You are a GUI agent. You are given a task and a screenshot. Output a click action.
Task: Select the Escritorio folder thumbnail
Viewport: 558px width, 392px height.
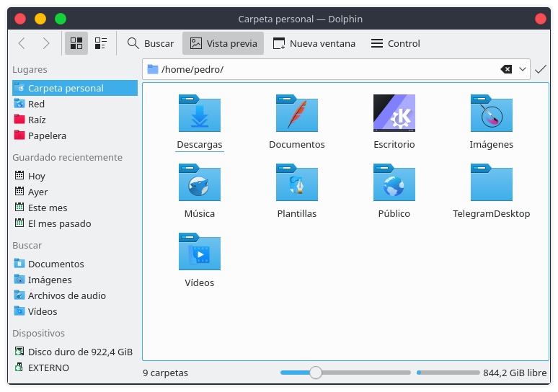tap(394, 113)
